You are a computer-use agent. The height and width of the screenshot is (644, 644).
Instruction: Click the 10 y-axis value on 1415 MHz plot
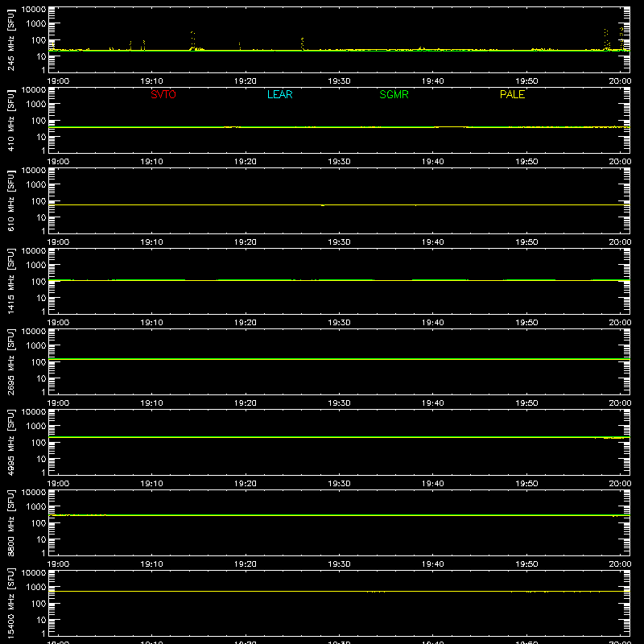tap(41, 298)
